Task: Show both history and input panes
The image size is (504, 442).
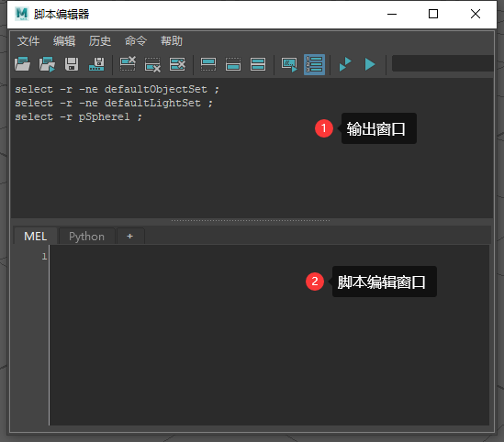Action: point(258,64)
